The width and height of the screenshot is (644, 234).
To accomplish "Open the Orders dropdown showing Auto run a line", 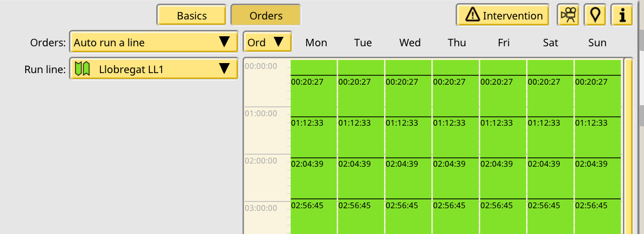I will (x=154, y=42).
